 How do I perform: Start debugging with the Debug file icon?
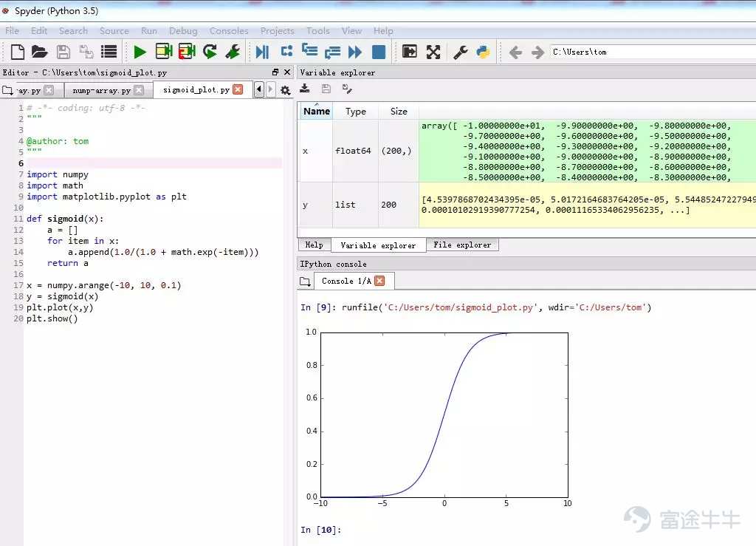(x=262, y=52)
